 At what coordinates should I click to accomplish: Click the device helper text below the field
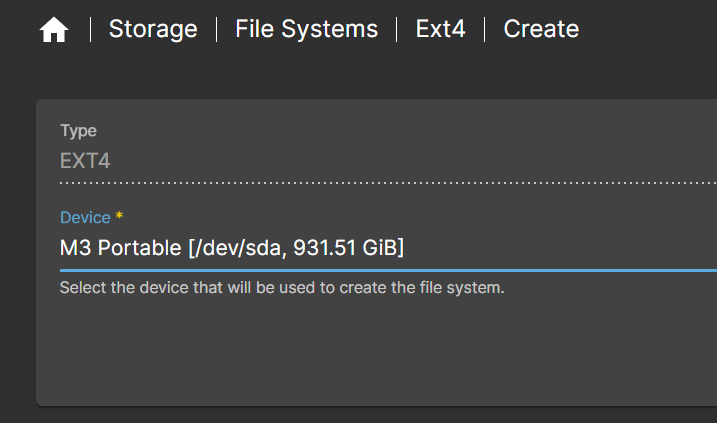click(x=282, y=288)
